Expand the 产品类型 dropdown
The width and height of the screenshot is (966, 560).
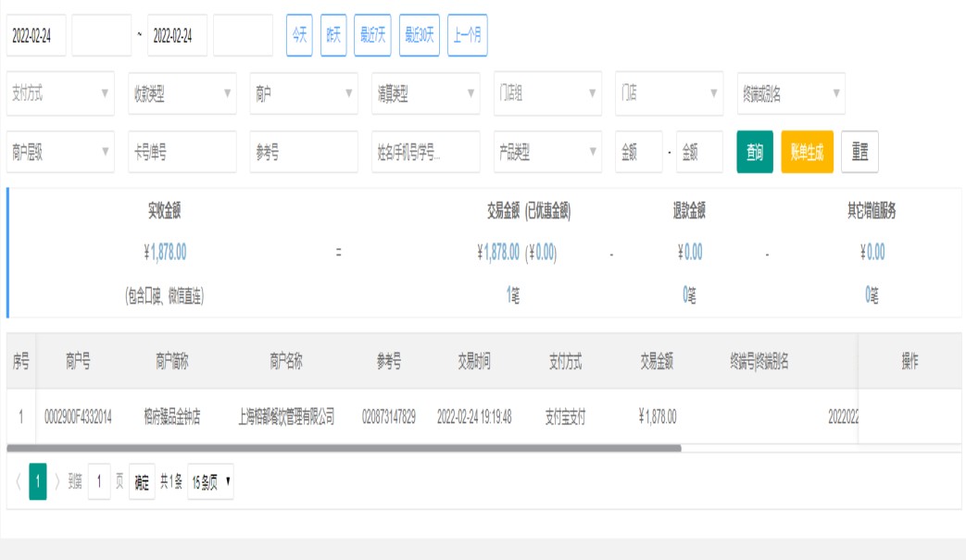pyautogui.click(x=547, y=152)
